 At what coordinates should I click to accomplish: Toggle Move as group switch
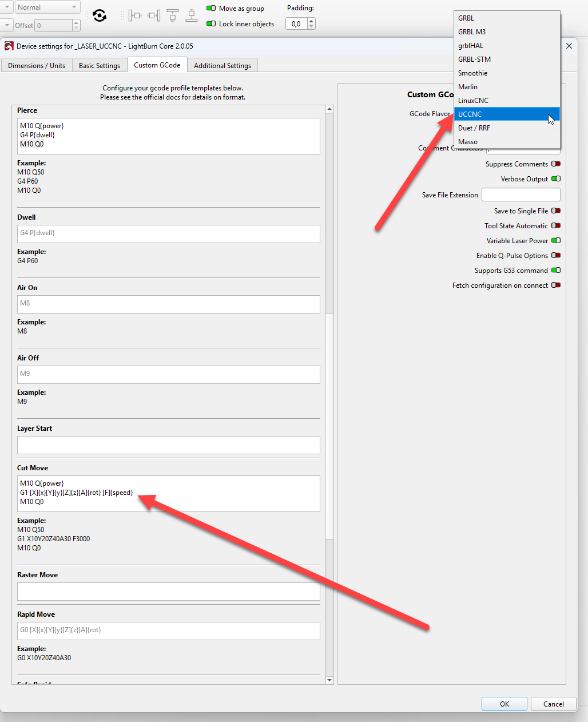click(x=211, y=9)
